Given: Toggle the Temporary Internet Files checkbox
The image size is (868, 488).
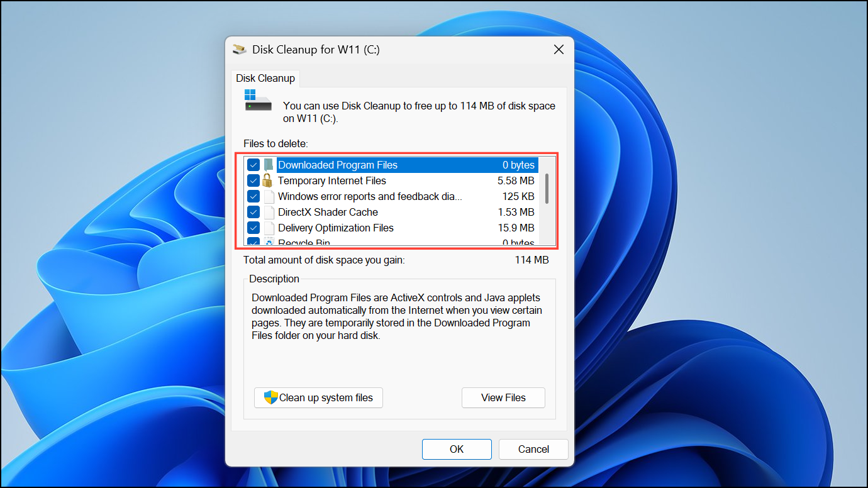Looking at the screenshot, I should (x=253, y=180).
